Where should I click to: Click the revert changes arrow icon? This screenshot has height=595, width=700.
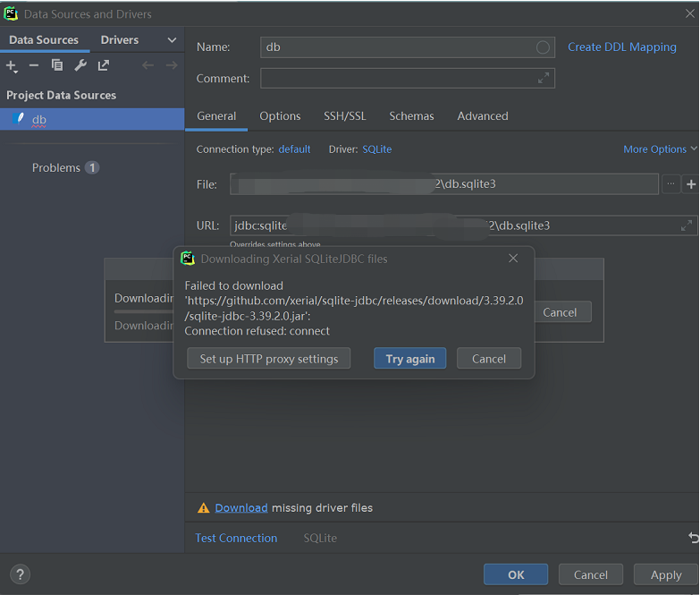694,538
